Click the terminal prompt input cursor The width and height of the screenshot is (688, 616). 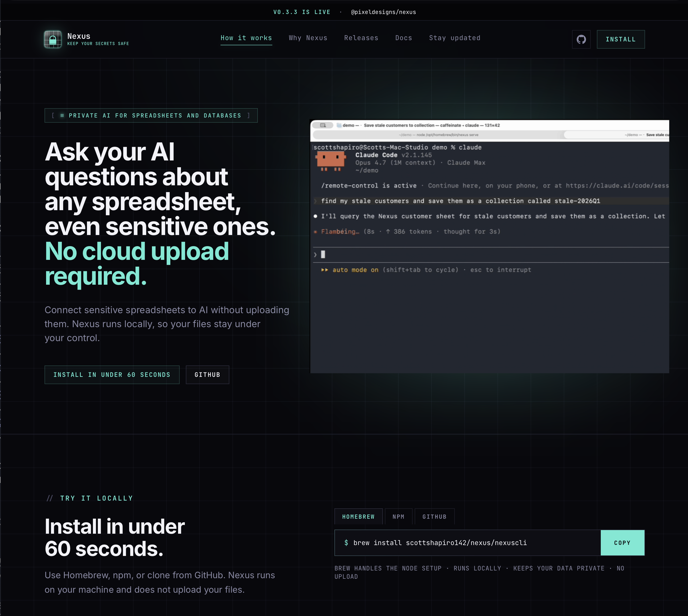(x=323, y=254)
